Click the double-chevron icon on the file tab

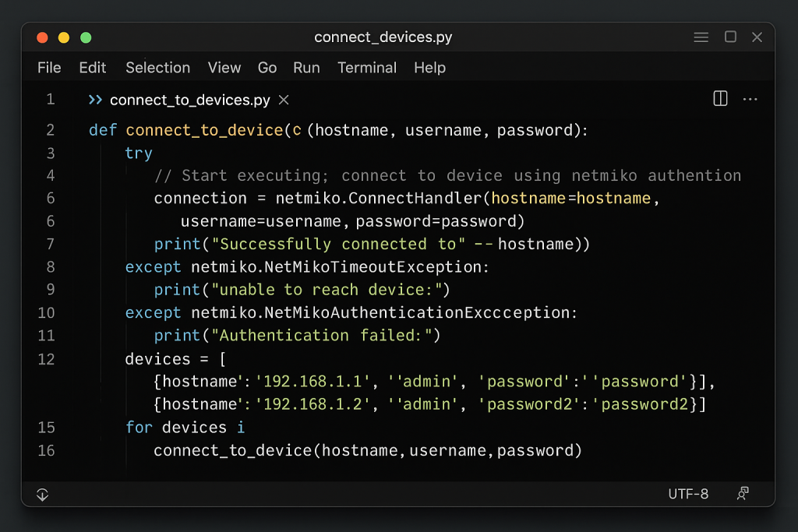tap(95, 100)
